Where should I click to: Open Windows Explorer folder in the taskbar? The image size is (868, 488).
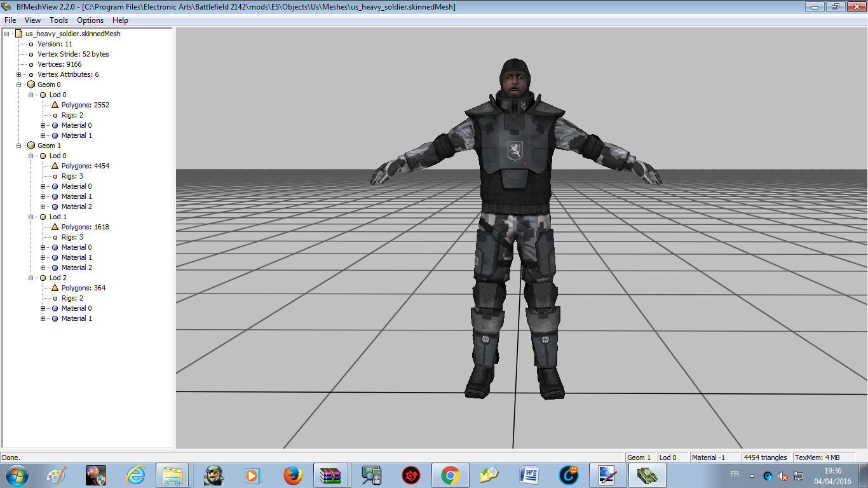(173, 475)
